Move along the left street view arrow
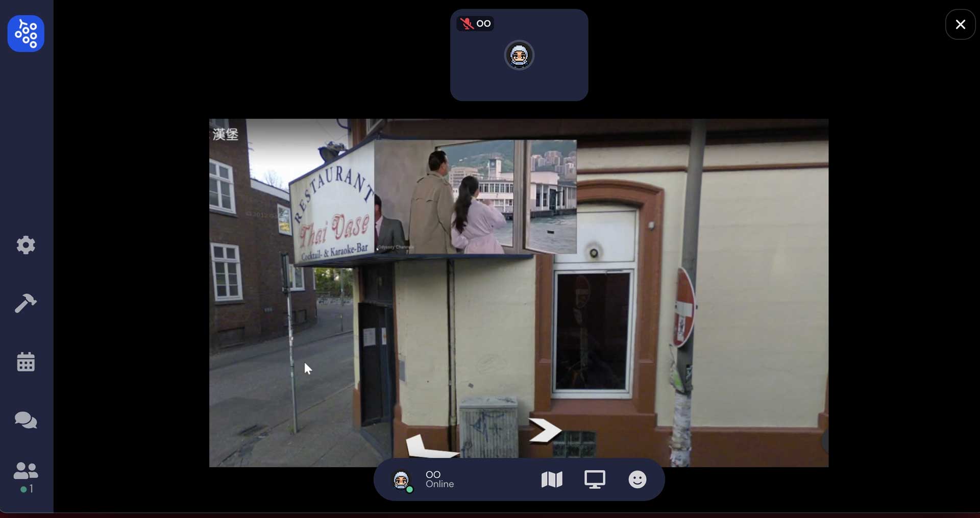 pyautogui.click(x=426, y=447)
